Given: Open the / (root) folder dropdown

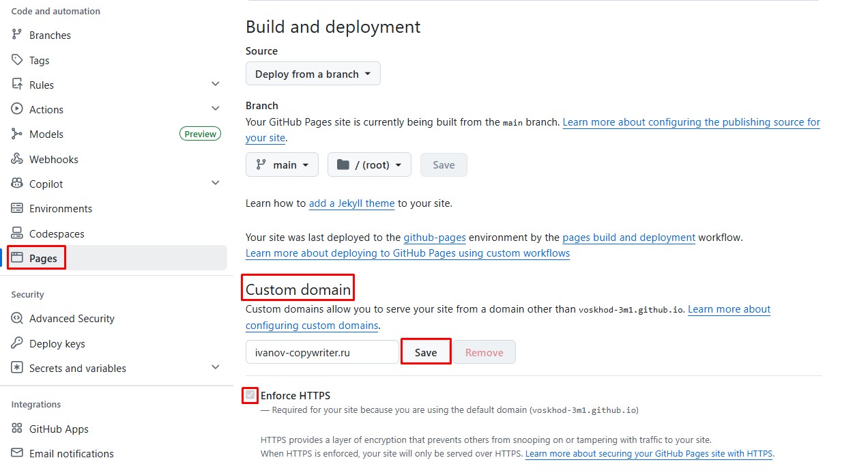Looking at the screenshot, I should click(369, 164).
